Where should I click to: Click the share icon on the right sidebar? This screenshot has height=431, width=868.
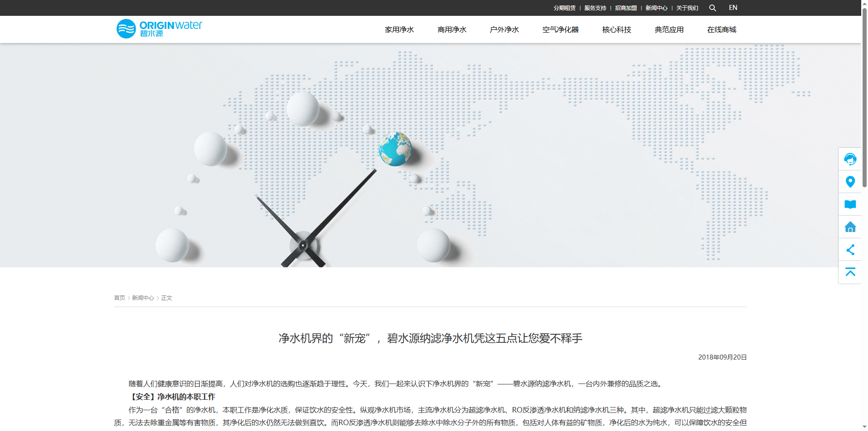(x=850, y=250)
